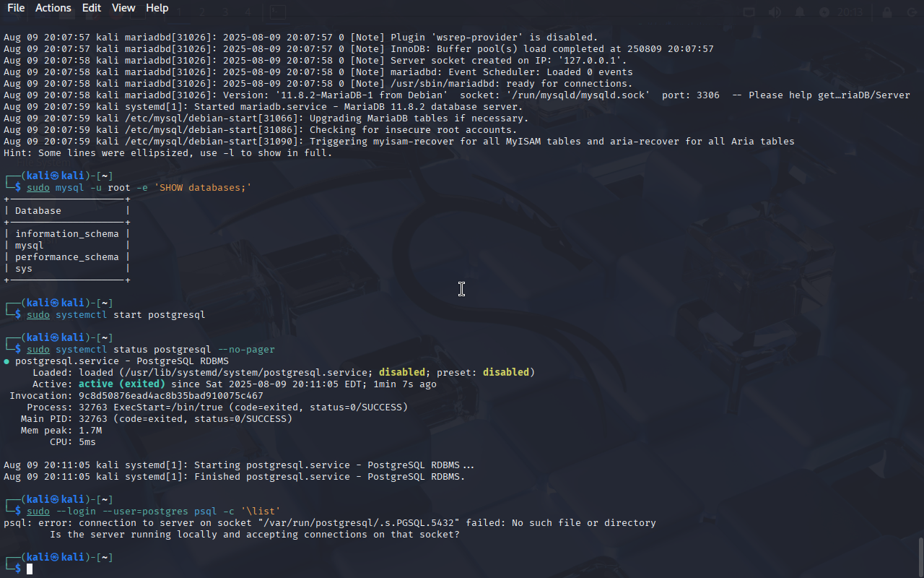Click the 'Main PID: 32763' line
Screen dimensions: 924x578
pos(157,419)
